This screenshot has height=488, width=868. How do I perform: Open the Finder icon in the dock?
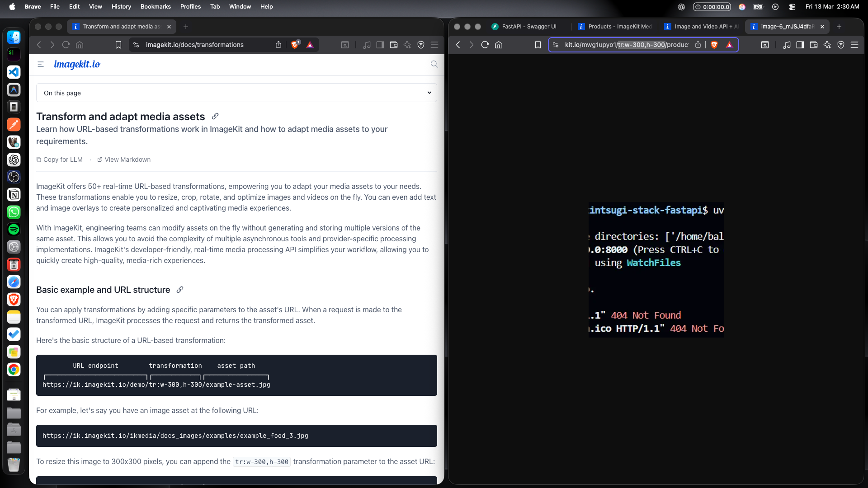(x=14, y=37)
